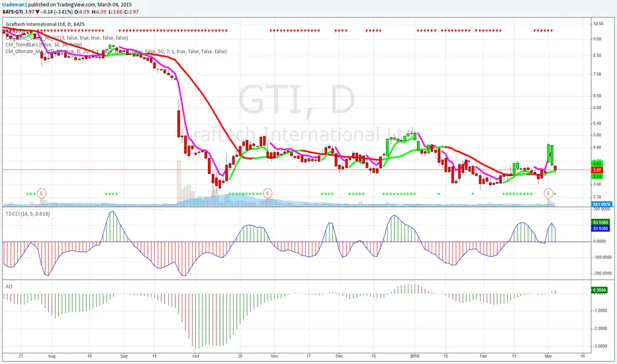The height and width of the screenshot is (364, 617).
Task: Click the open value O:4.09
Action: tap(82, 12)
